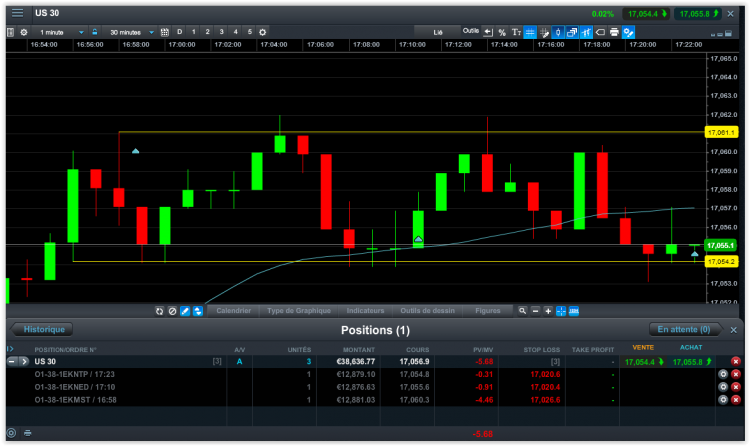Open the Indicateurs tab
The height and width of the screenshot is (446, 750).
point(365,311)
